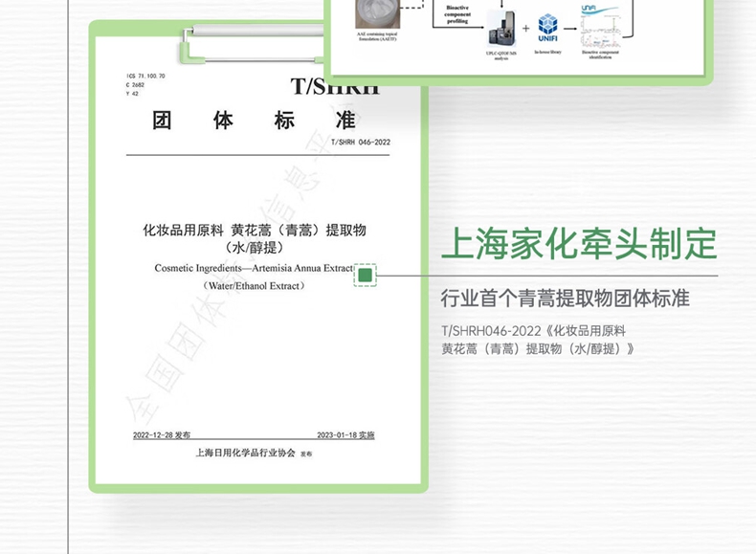Click the UNIFI cube logo
Image resolution: width=756 pixels, height=554 pixels.
547,28
